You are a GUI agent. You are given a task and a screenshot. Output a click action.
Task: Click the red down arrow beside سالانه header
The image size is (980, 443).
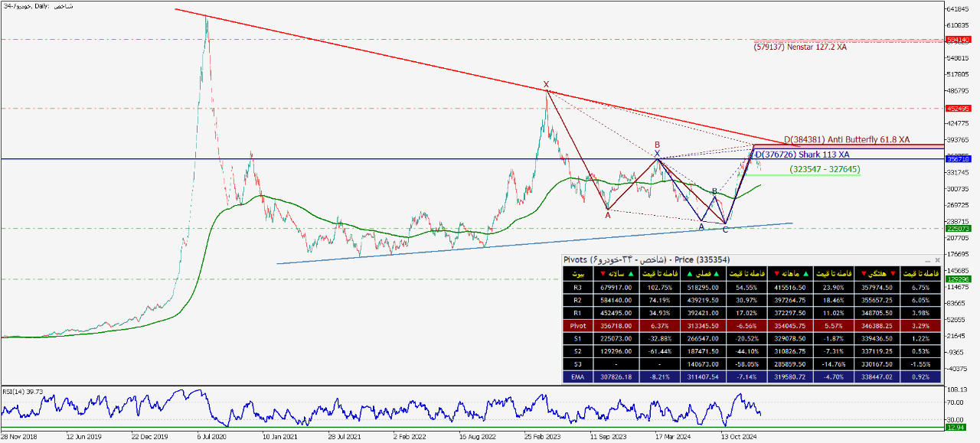pyautogui.click(x=603, y=274)
